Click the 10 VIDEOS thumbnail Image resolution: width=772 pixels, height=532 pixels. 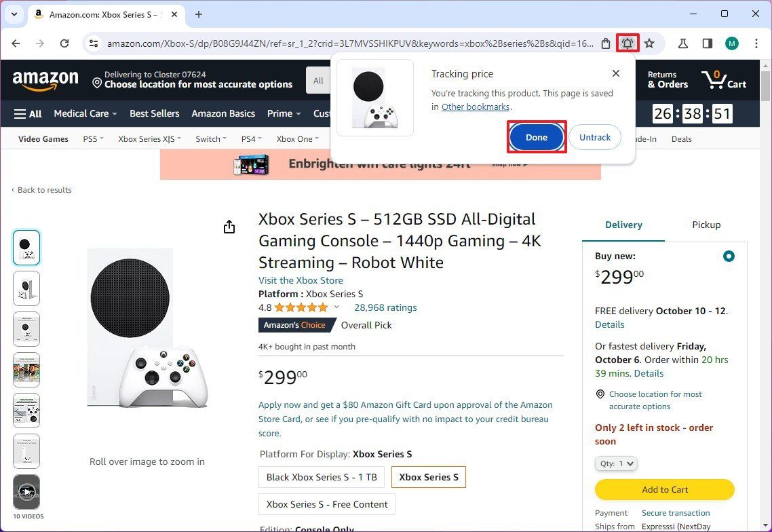coord(26,492)
